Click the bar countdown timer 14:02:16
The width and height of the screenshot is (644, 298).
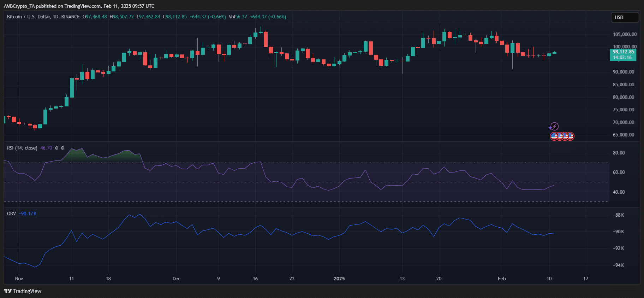(622, 57)
